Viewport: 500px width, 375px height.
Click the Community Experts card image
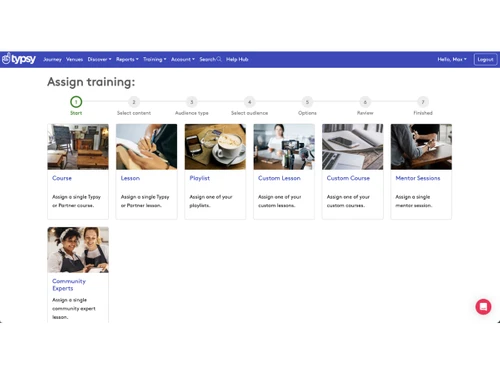point(78,250)
